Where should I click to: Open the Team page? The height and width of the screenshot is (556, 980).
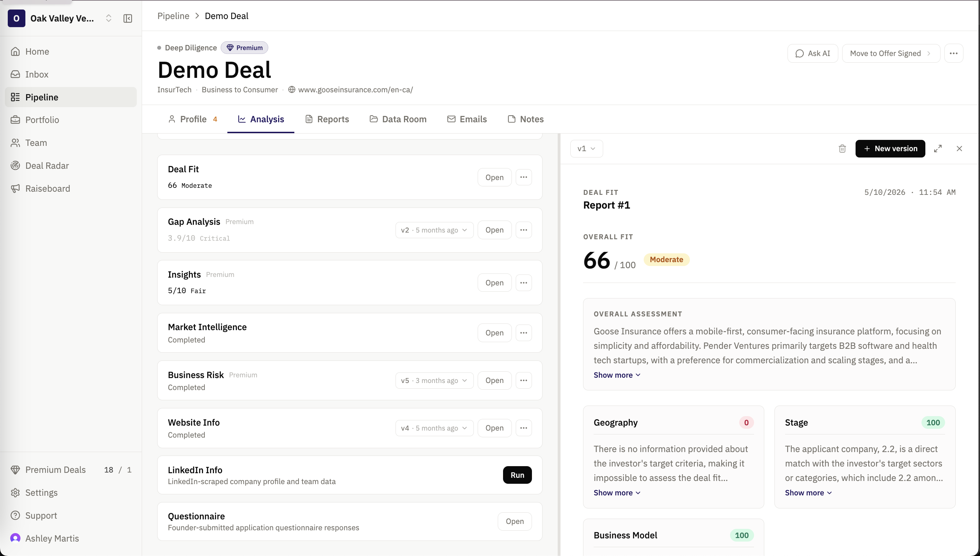click(71, 143)
